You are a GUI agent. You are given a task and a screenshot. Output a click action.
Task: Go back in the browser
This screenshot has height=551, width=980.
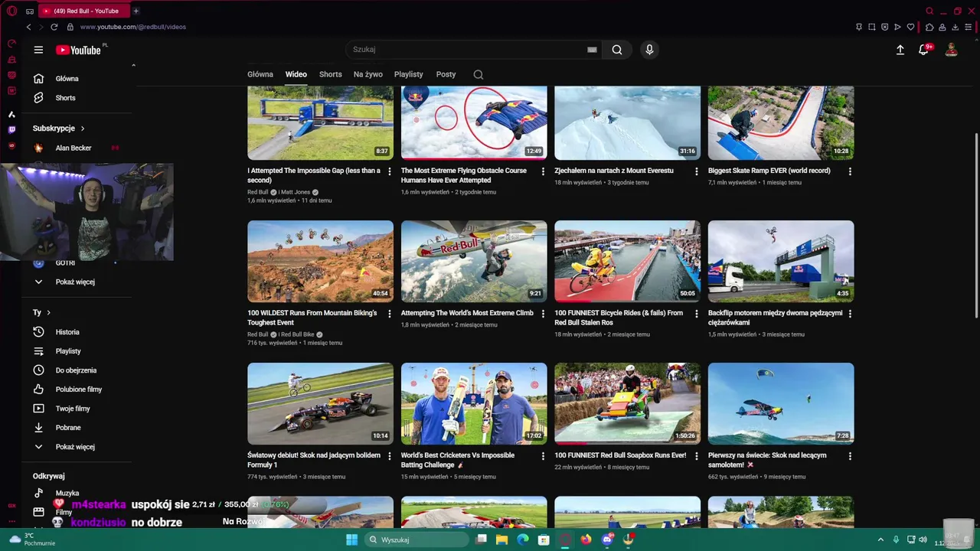(29, 27)
